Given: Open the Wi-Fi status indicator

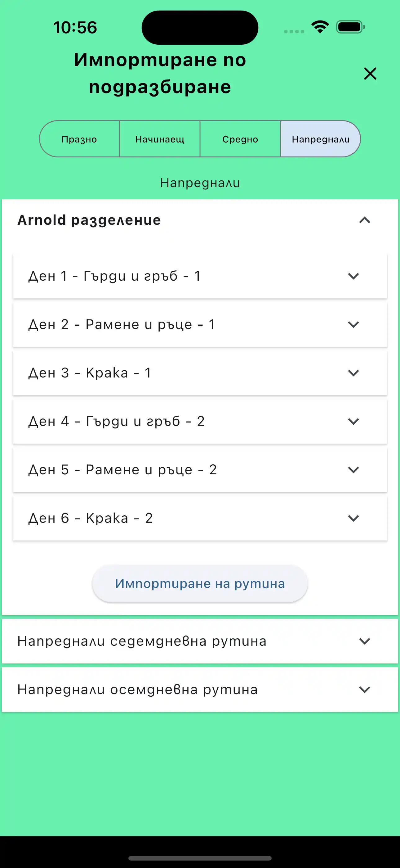Looking at the screenshot, I should point(319,27).
